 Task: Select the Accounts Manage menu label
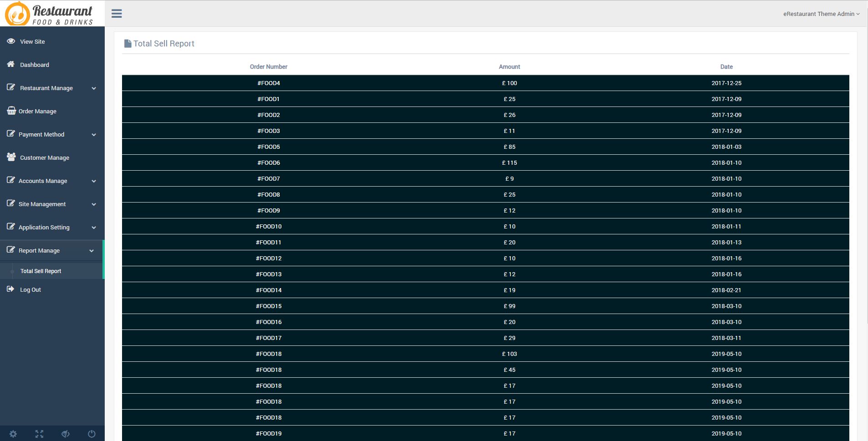(x=43, y=181)
